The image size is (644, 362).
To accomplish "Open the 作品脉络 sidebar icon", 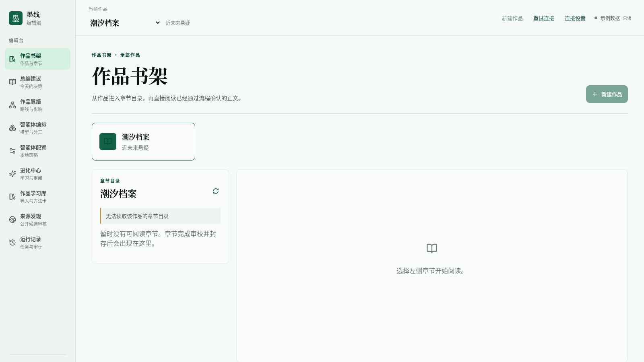I will click(x=12, y=105).
